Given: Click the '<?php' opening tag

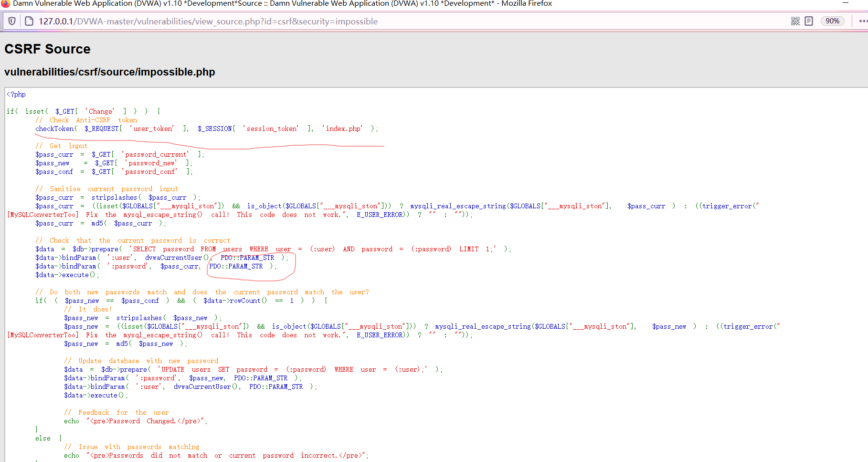Looking at the screenshot, I should tap(16, 94).
